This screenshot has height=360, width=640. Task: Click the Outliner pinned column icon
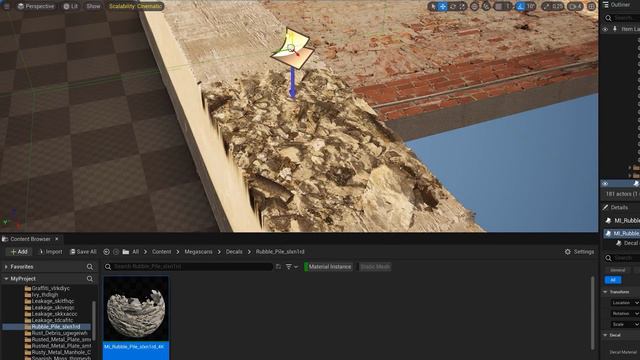[615, 29]
